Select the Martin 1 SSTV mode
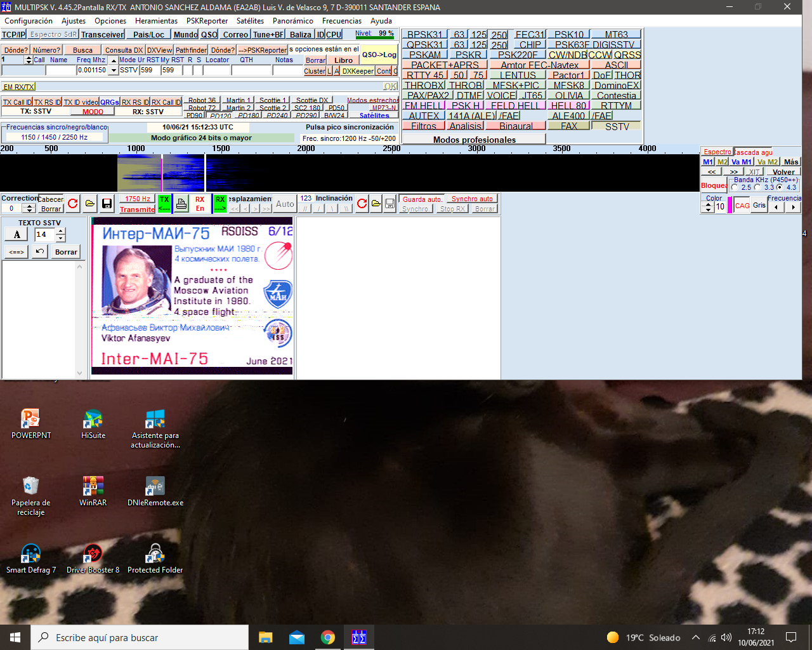 tap(239, 100)
